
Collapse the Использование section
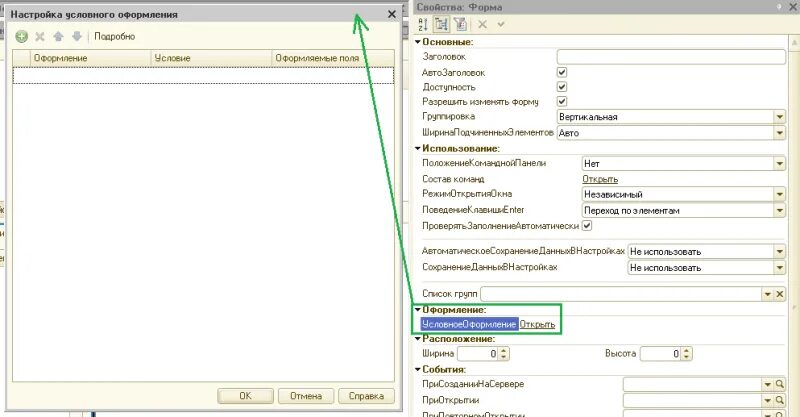tap(418, 148)
